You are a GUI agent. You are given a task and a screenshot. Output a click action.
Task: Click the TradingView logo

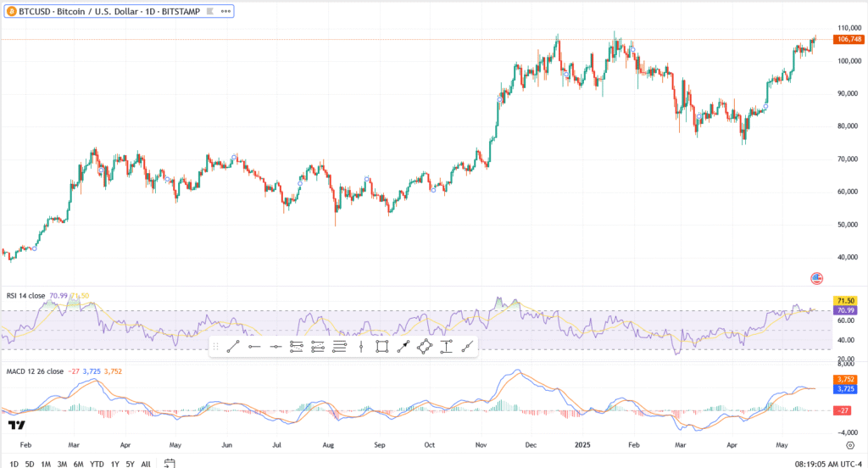(15, 425)
